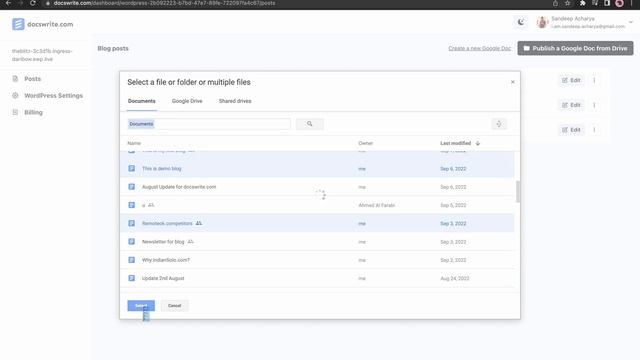Image resolution: width=640 pixels, height=360 pixels.
Task: Click doc icon of 'Remoteok competitors'
Action: (131, 224)
